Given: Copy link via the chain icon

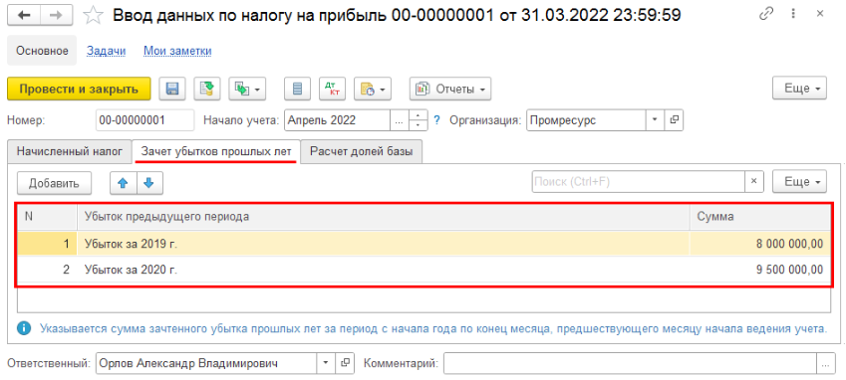Looking at the screenshot, I should click(x=766, y=15).
